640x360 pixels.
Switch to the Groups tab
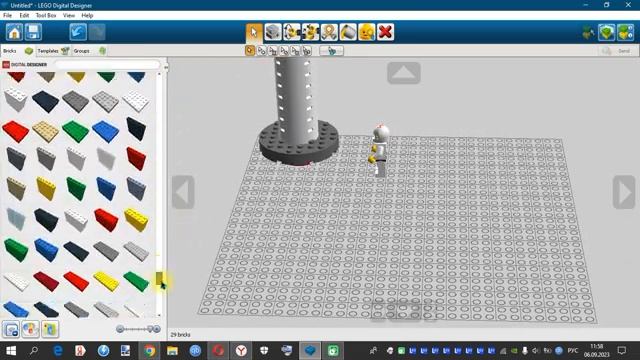click(89, 51)
